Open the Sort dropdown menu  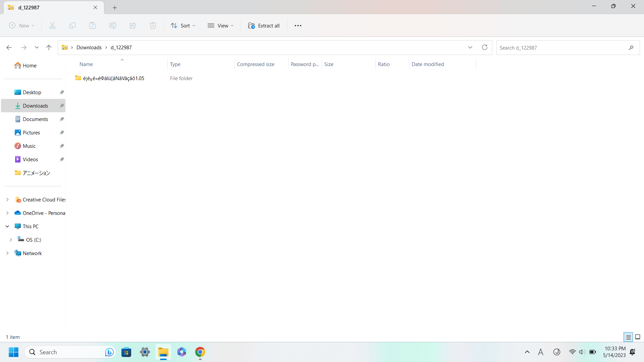coord(183,26)
